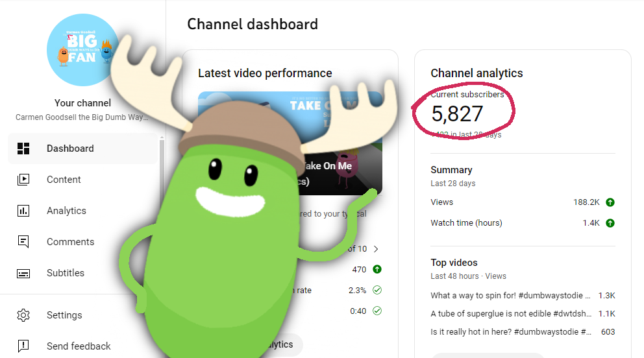Image resolution: width=644 pixels, height=358 pixels.
Task: Go to the Content menu item
Action: pyautogui.click(x=64, y=180)
